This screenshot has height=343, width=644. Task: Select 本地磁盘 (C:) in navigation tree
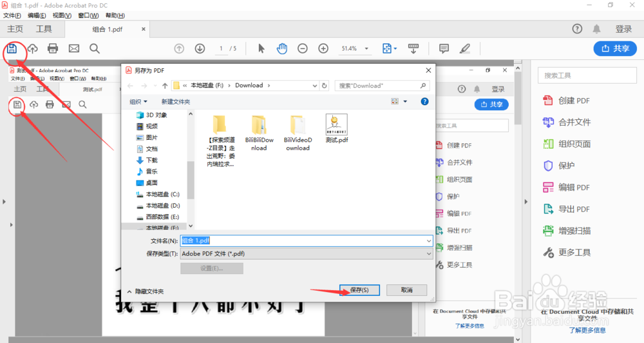tap(158, 194)
